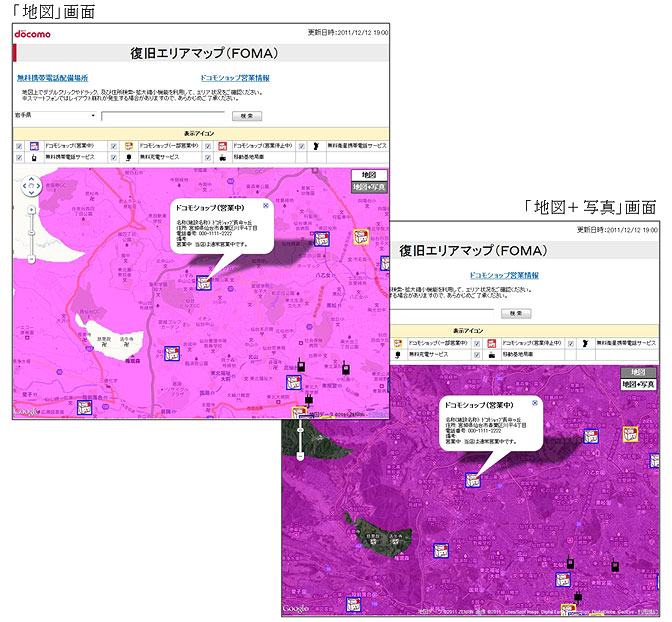Click mobile phone marker above 東北大 on map screen

point(301,365)
